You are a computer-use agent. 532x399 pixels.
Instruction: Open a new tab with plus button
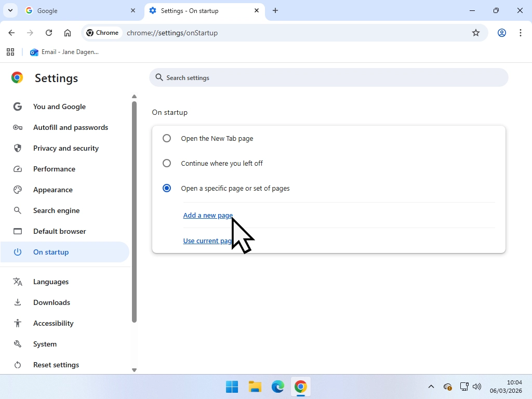pyautogui.click(x=275, y=11)
